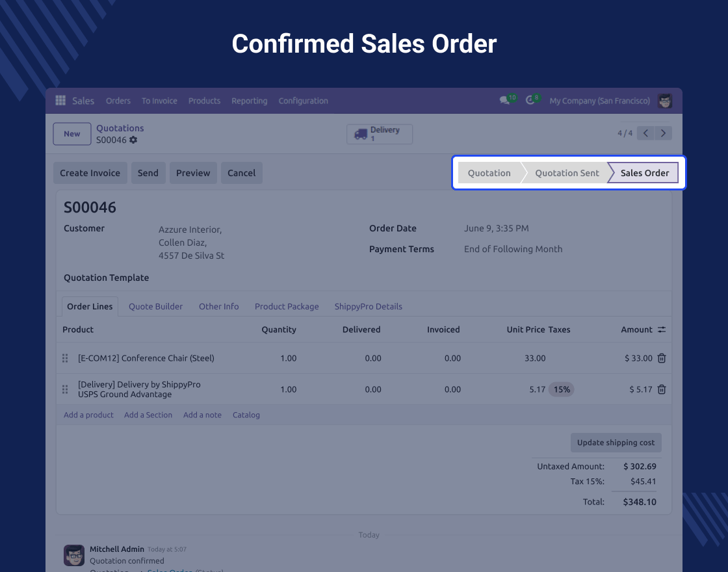
Task: Select the Quotation status stage
Action: point(489,173)
